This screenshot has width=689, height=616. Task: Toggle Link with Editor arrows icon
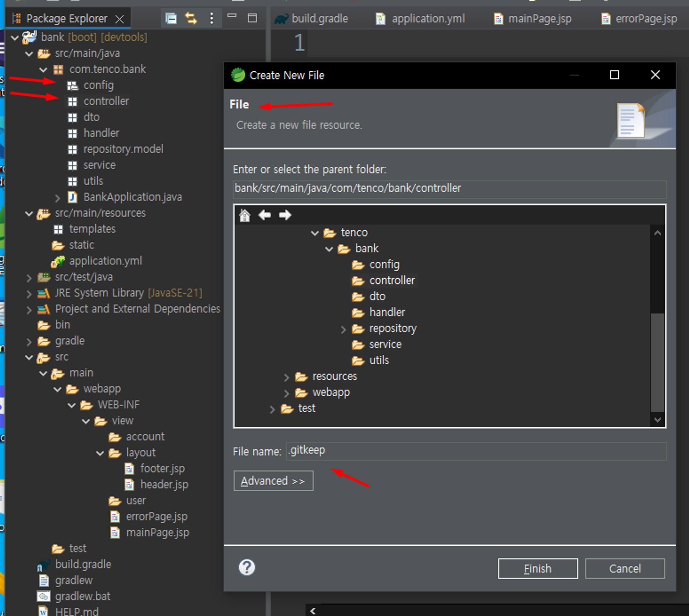(x=191, y=18)
